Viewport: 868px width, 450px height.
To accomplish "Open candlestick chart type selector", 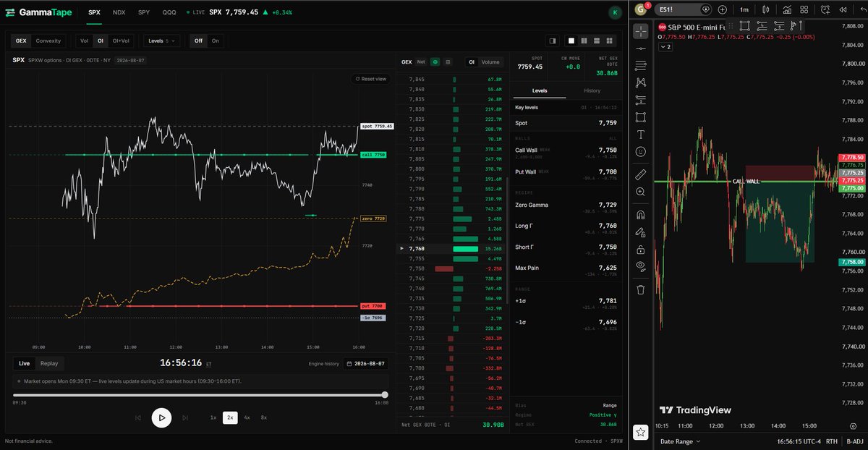I will [x=766, y=9].
